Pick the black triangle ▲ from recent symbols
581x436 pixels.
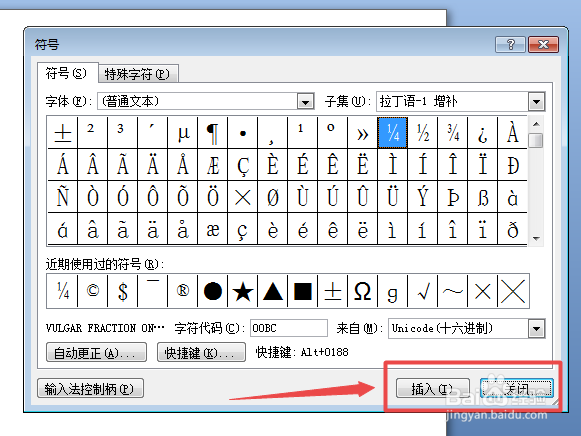point(273,291)
